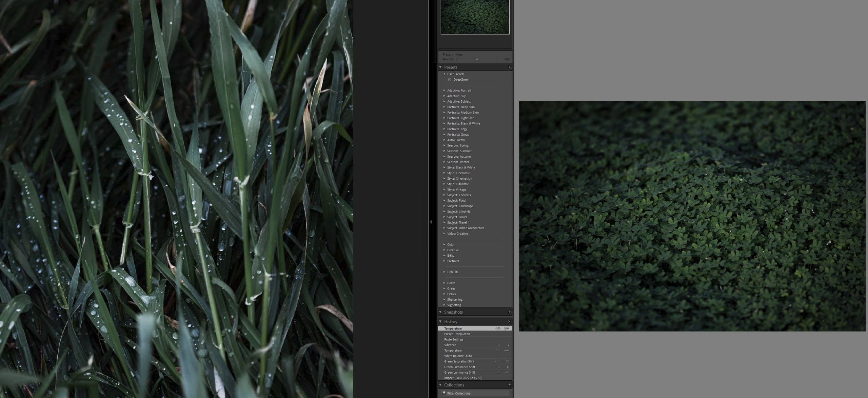Add a new snapshot with plus icon
Image resolution: width=868 pixels, height=398 pixels.
[x=509, y=312]
